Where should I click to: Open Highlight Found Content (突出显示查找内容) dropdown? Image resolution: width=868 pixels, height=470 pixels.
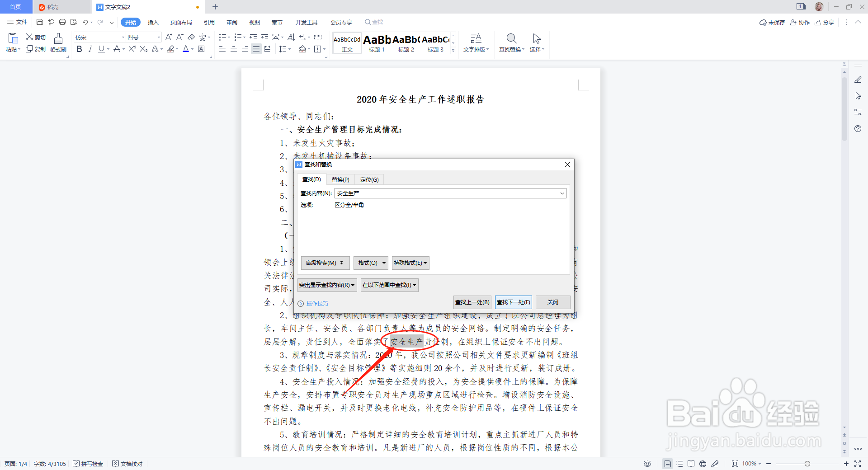[x=327, y=285]
